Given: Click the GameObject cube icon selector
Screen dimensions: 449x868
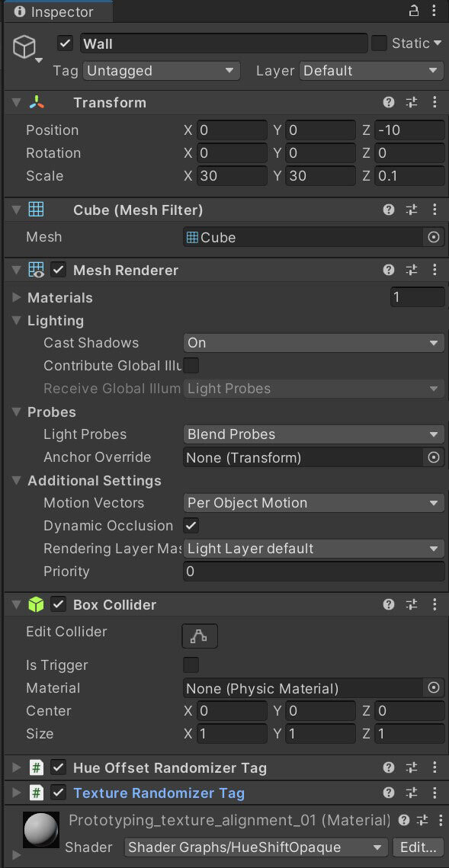Looking at the screenshot, I should click(27, 49).
